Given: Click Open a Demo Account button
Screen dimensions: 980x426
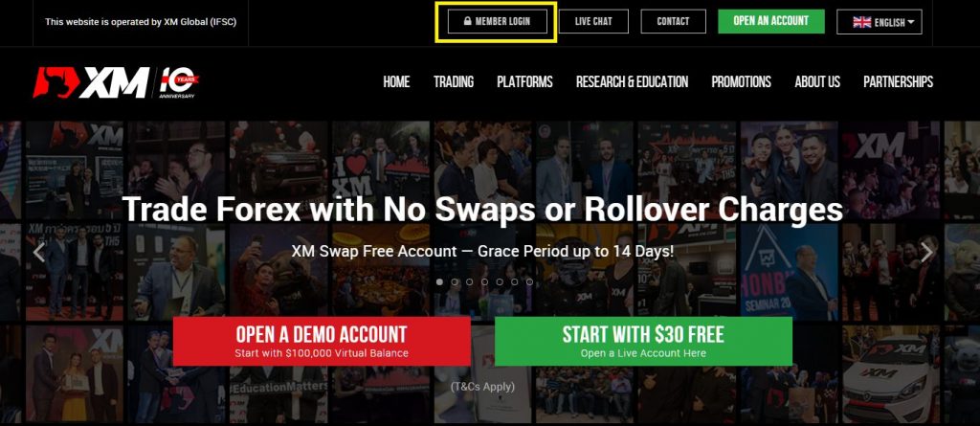Looking at the screenshot, I should click(322, 341).
